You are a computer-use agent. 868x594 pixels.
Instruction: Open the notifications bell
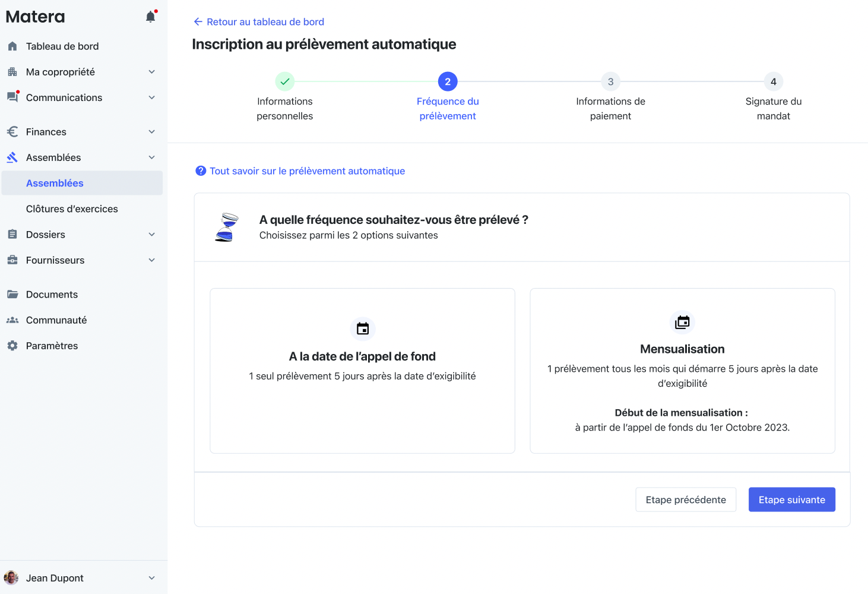click(151, 17)
